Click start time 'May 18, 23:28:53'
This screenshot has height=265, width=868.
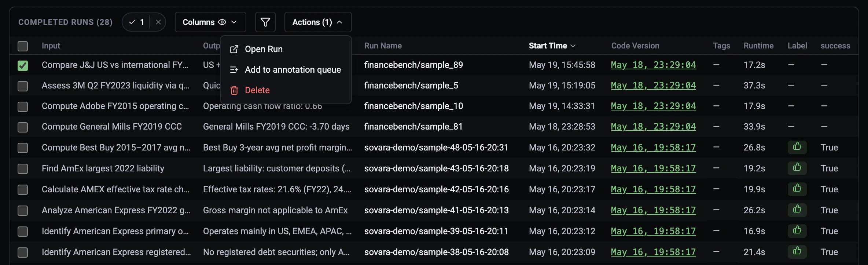tap(562, 127)
